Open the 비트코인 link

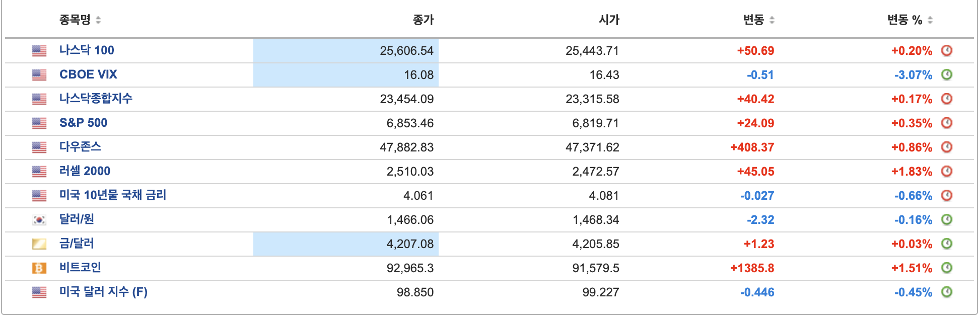80,268
